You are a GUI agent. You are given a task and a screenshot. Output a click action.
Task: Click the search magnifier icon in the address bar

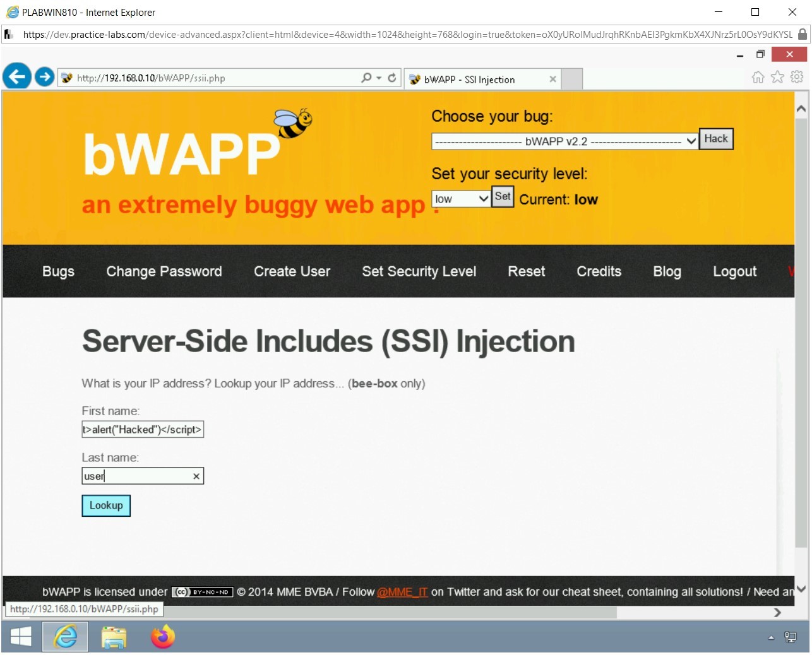365,78
